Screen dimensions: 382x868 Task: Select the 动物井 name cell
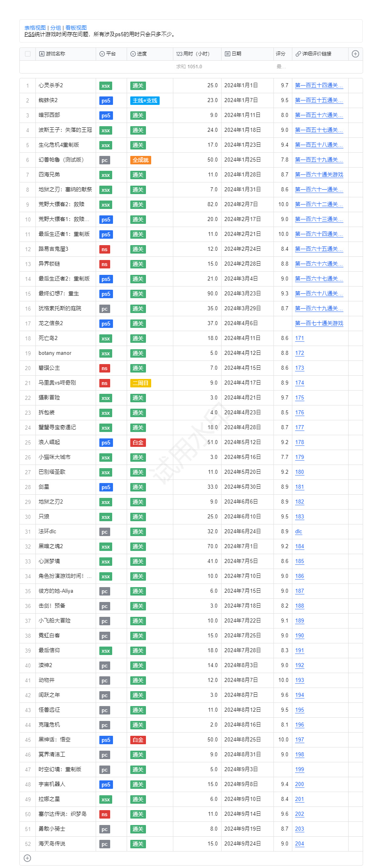pyautogui.click(x=66, y=680)
